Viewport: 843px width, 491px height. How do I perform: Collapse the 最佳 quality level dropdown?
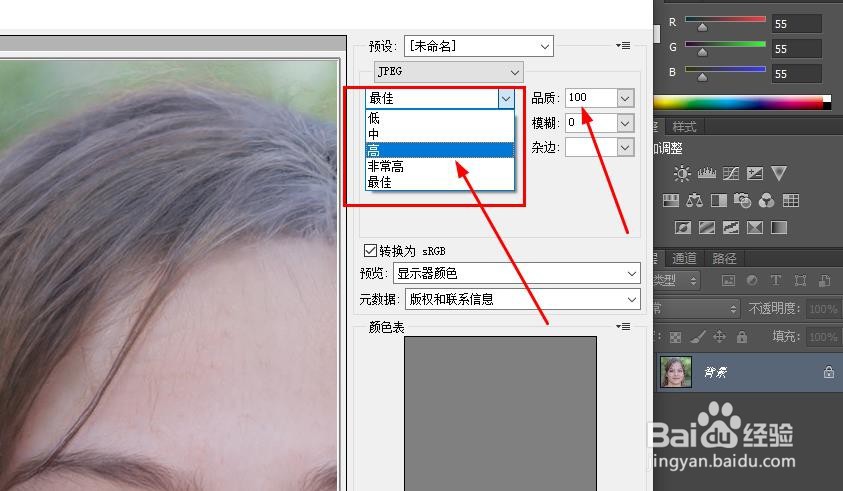coord(506,98)
